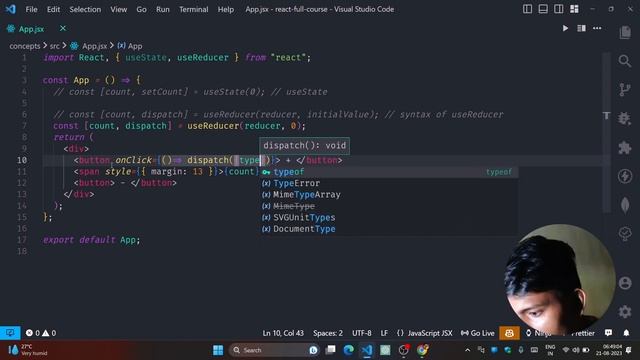Open the Windows Start menu
The width and height of the screenshot is (640, 360).
(218, 350)
